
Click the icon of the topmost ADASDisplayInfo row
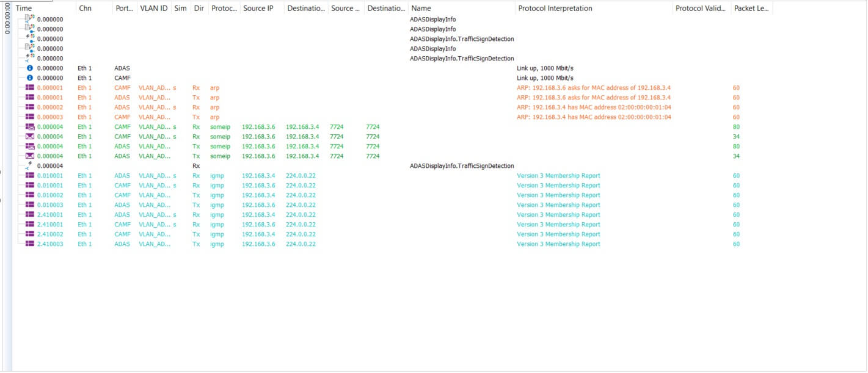click(x=30, y=20)
